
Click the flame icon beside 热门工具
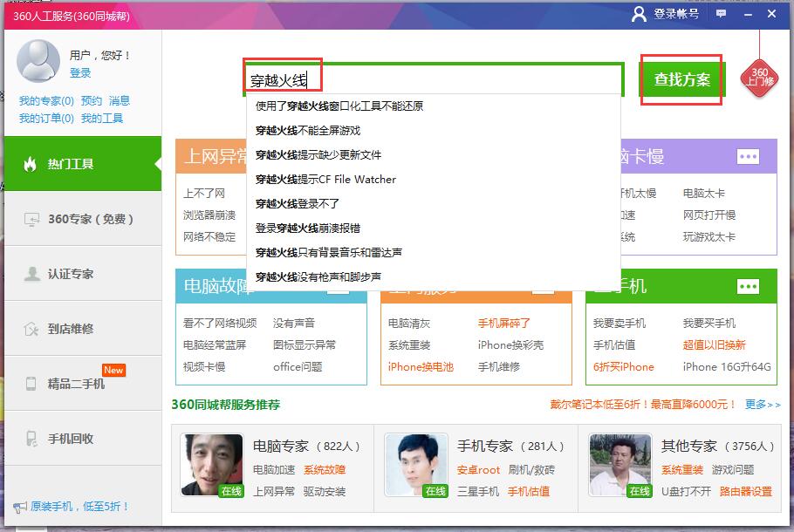pyautogui.click(x=30, y=164)
